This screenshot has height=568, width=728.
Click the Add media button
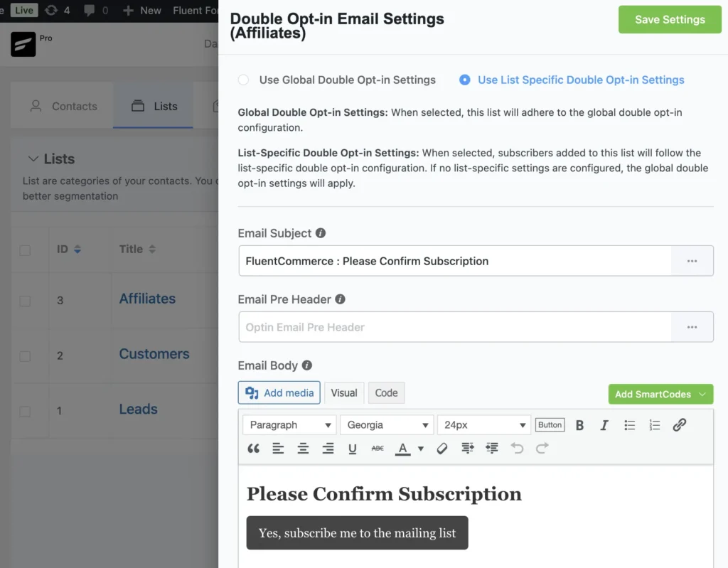[279, 393]
